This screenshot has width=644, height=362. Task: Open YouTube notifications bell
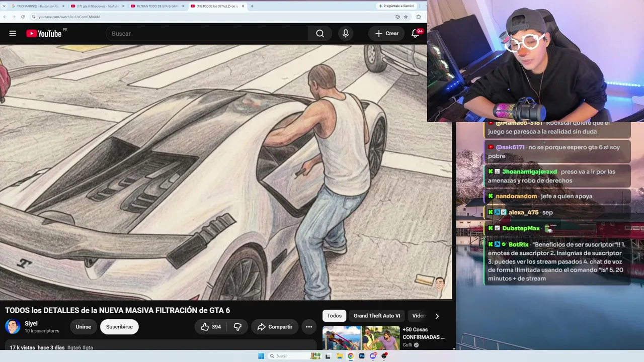(416, 34)
